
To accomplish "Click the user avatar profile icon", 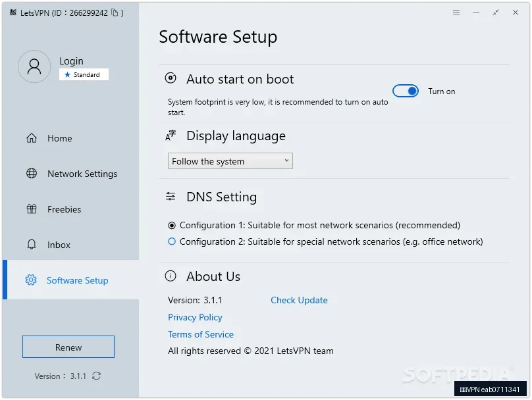I will 34,66.
